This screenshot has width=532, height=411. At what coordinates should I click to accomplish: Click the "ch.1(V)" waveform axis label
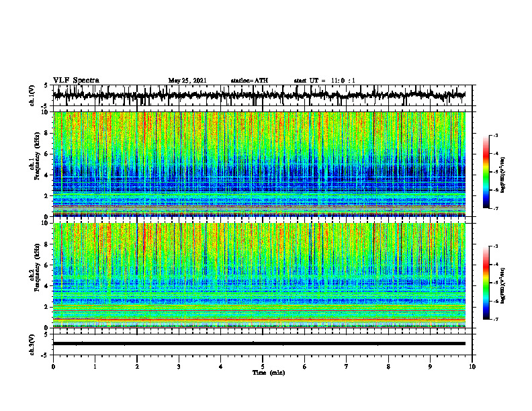(x=32, y=95)
